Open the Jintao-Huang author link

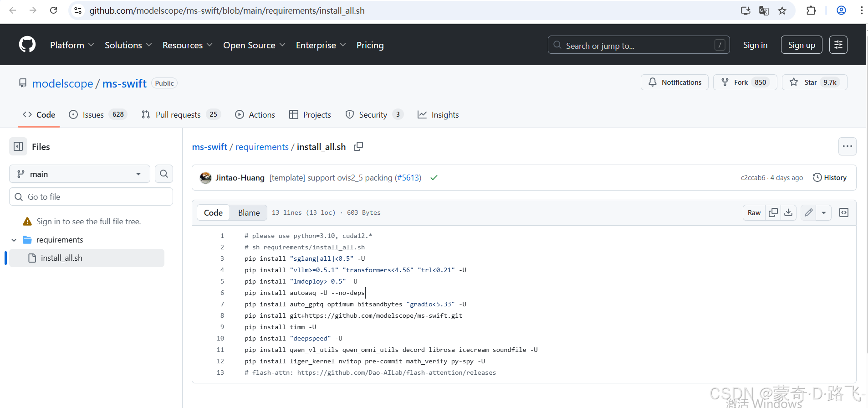coord(240,178)
